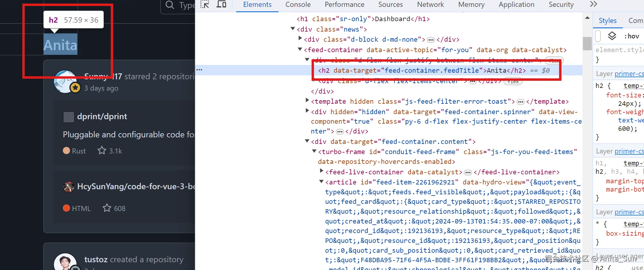Collapse the div class news node
This screenshot has height=270, width=644.
coord(293,29)
